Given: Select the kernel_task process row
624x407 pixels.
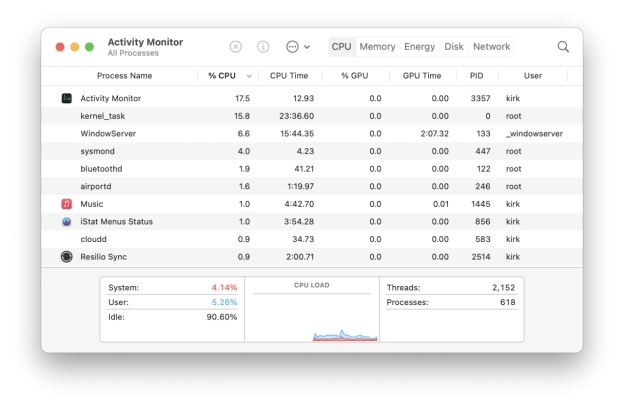Looking at the screenshot, I should tap(102, 116).
